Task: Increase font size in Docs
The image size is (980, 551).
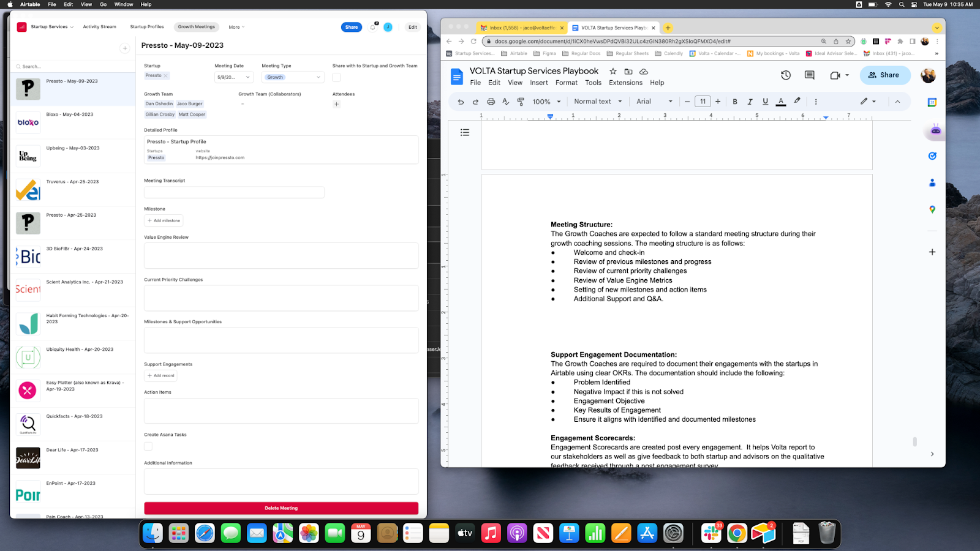Action: point(718,102)
